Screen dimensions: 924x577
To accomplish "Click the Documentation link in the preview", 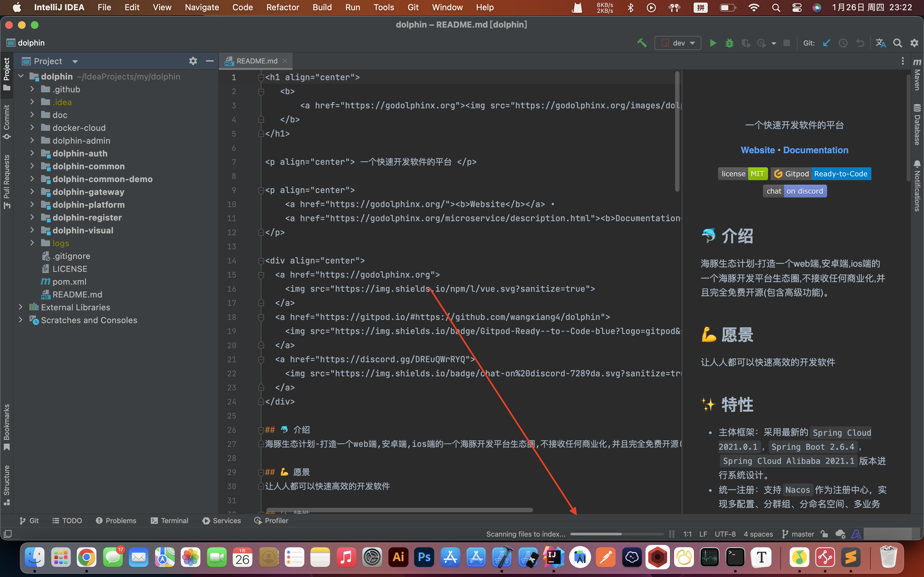I will pos(816,150).
